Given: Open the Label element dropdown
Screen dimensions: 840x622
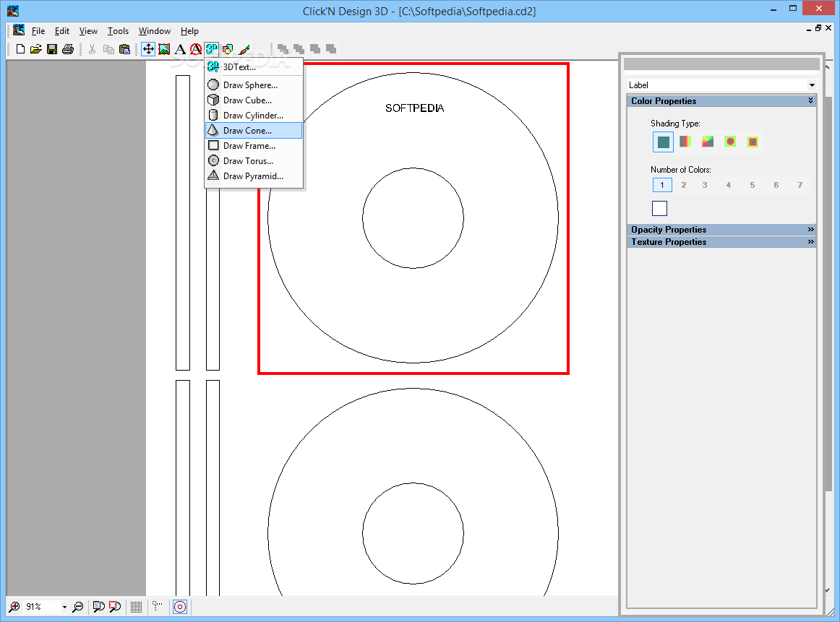Looking at the screenshot, I should pyautogui.click(x=812, y=85).
